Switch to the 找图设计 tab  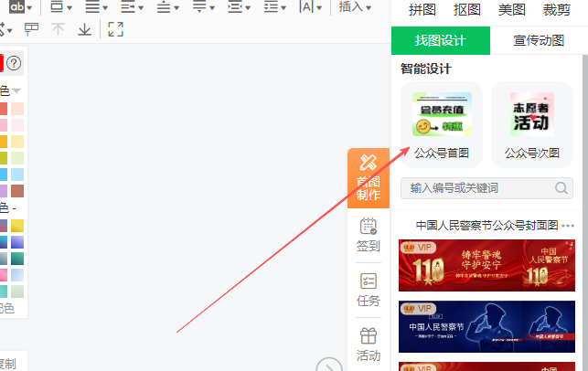(440, 41)
